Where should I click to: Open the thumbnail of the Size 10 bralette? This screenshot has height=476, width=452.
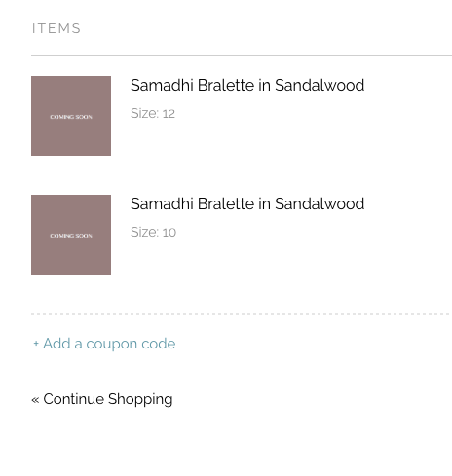point(71,235)
